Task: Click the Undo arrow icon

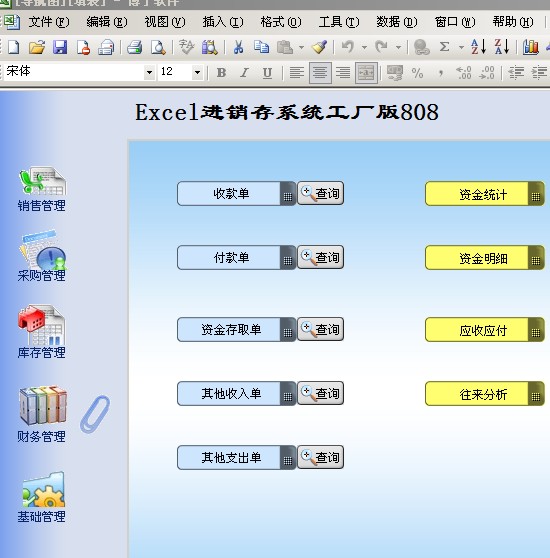Action: [348, 47]
